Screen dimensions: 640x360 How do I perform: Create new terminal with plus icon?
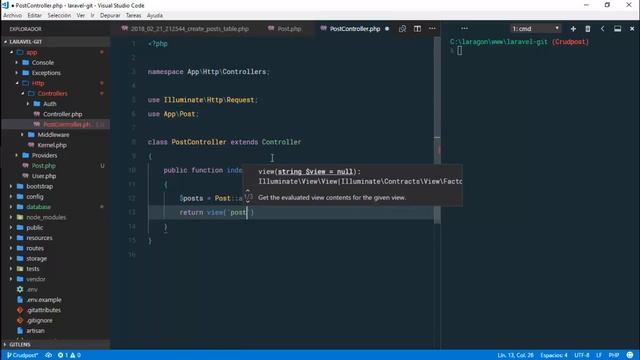pos(573,29)
